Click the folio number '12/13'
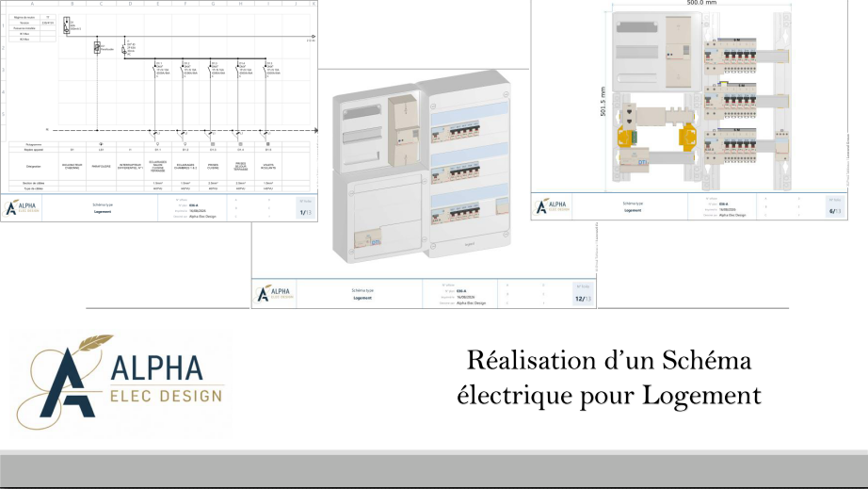Image resolution: width=868 pixels, height=489 pixels. [583, 299]
